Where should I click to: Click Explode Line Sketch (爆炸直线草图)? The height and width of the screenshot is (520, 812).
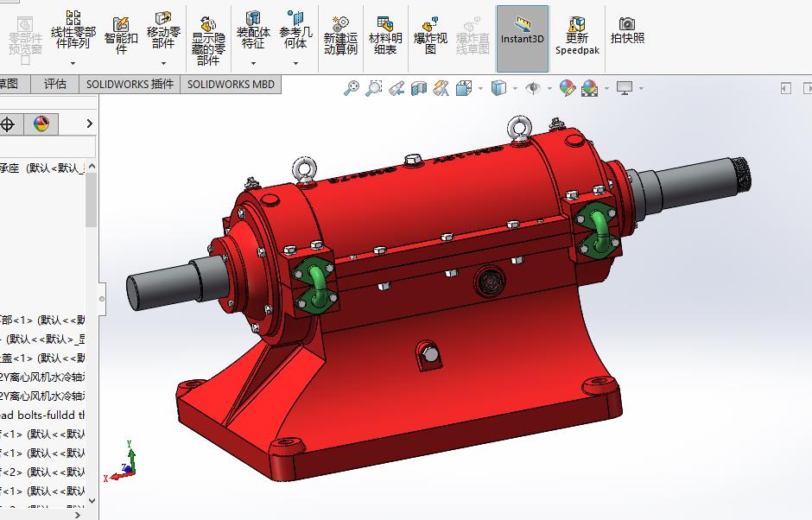[x=473, y=36]
